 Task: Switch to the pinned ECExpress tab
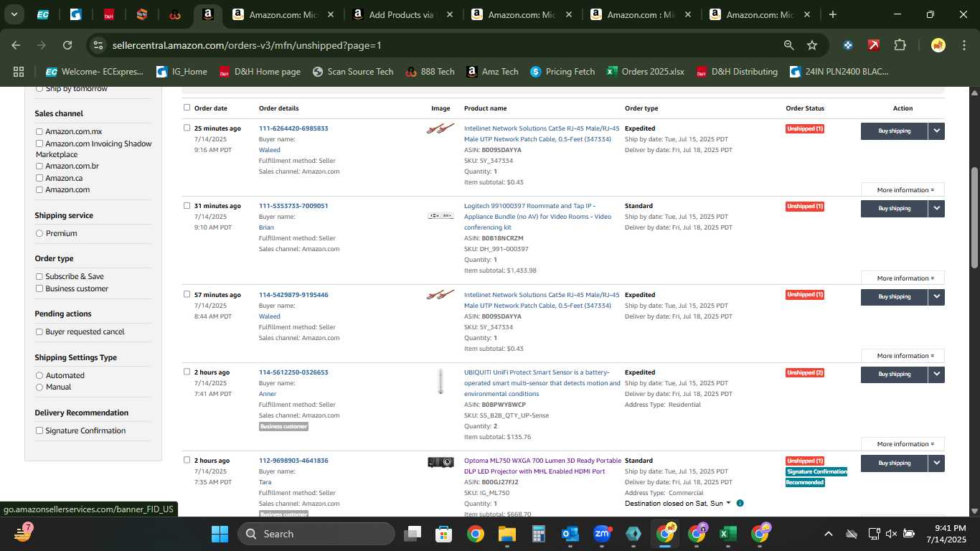(x=42, y=14)
